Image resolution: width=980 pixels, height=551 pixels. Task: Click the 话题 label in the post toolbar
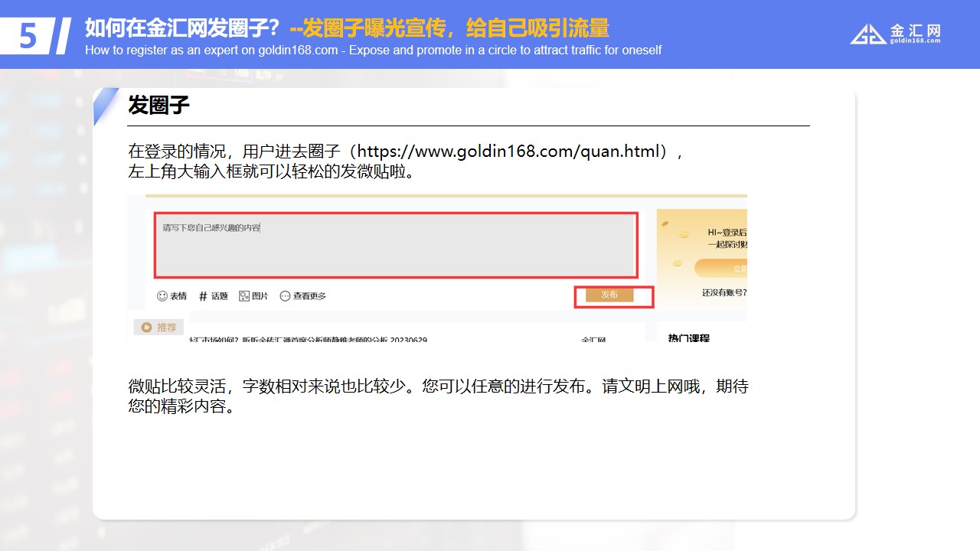click(220, 296)
